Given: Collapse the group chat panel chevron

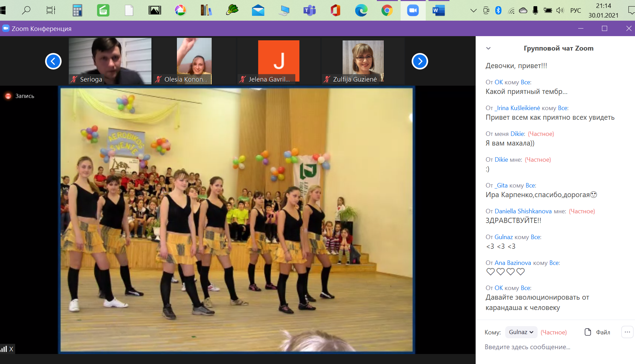Looking at the screenshot, I should pyautogui.click(x=488, y=48).
